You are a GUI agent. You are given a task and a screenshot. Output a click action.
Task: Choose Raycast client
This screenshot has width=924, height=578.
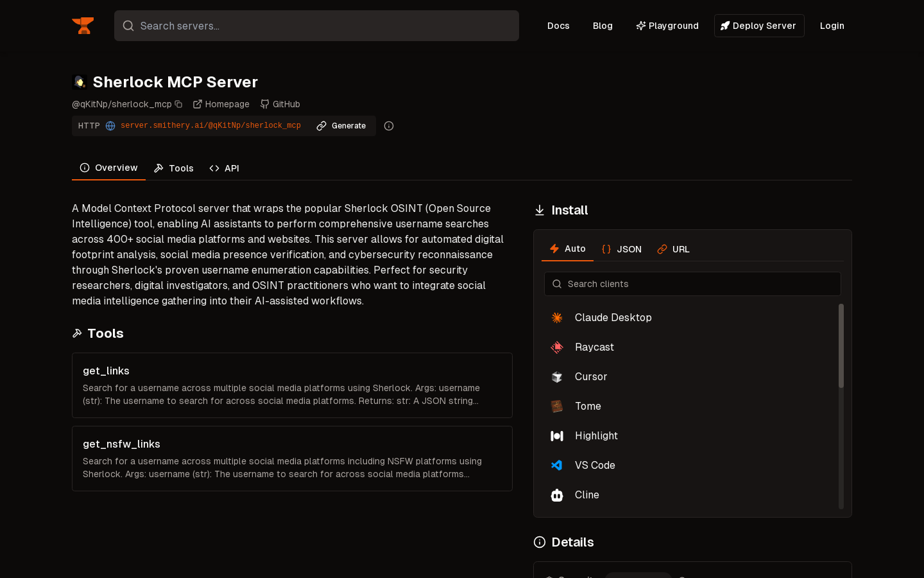tap(689, 347)
